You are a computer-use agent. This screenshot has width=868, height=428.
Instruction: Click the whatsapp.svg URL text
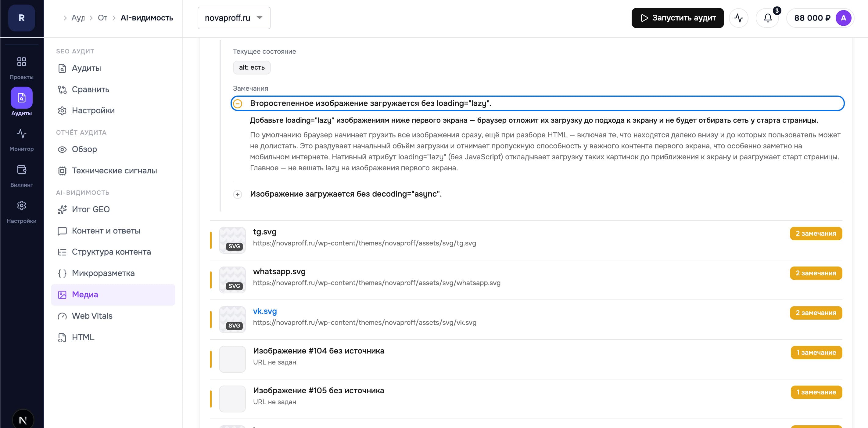377,283
